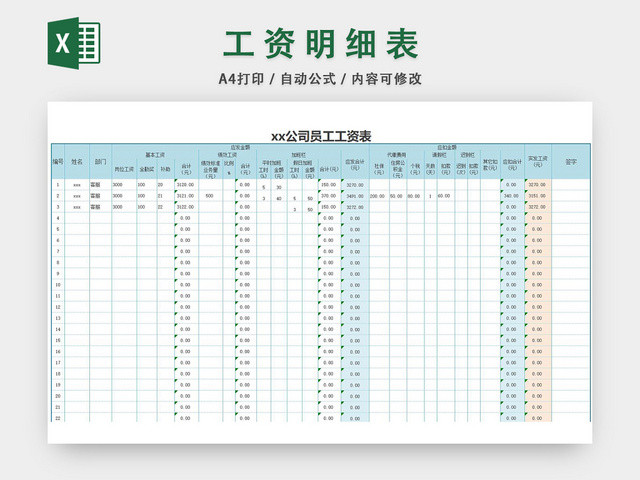Screen dimensions: 640x480
Task: Select the 部门 column header
Action: (100, 162)
